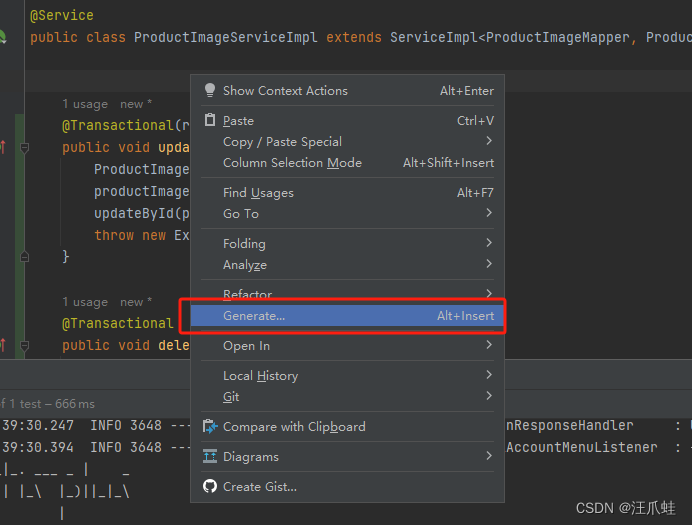
Task: Click ProductImageMapper in the class declaration
Action: [x=557, y=37]
